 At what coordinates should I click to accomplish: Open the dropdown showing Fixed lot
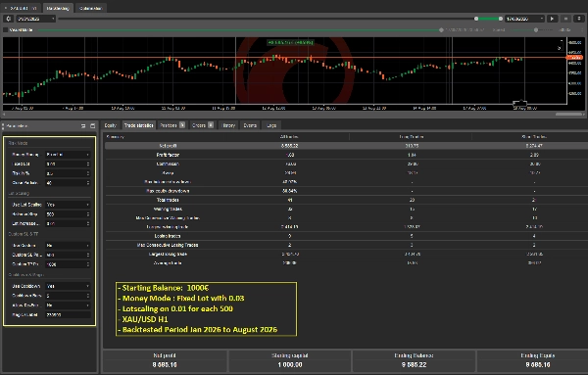coord(68,155)
